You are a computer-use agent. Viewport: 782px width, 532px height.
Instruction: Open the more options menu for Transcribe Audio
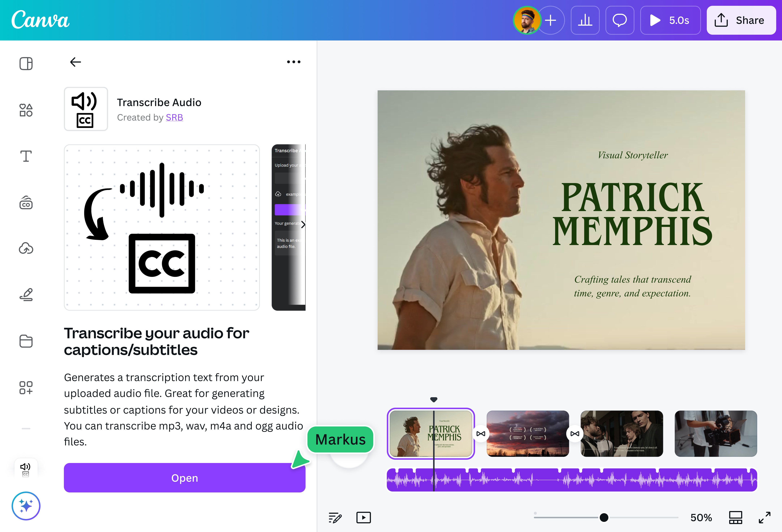coord(293,62)
